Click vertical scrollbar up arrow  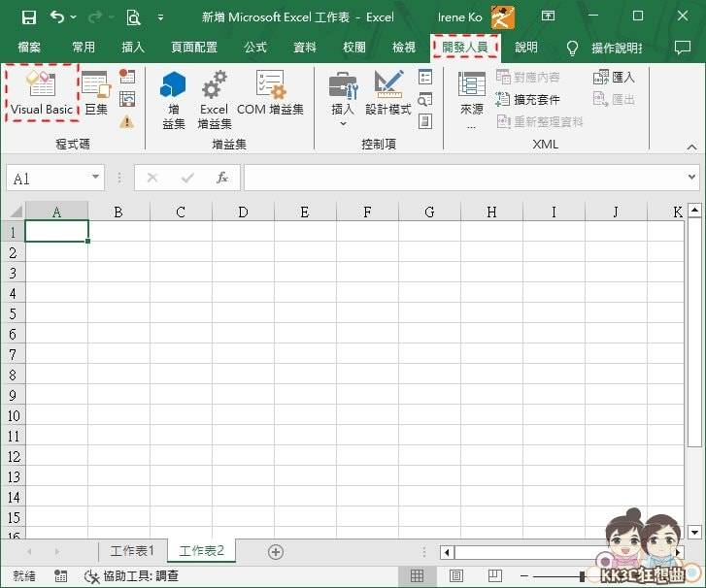pos(694,210)
